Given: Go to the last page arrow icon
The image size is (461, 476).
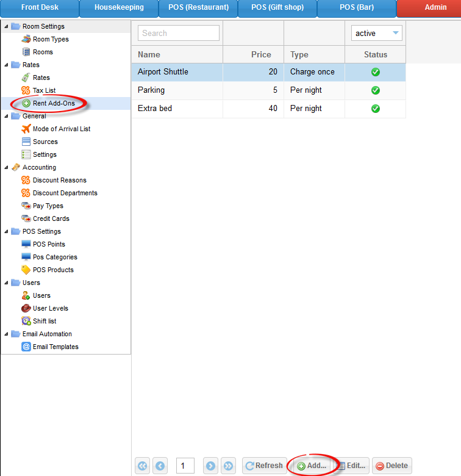Looking at the screenshot, I should click(x=228, y=466).
